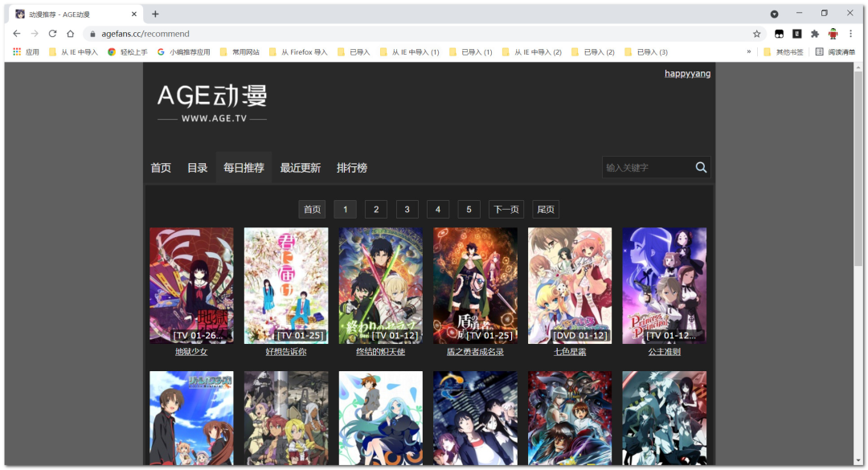Open the 排行榜 ranking tab
868x470 pixels.
(351, 168)
